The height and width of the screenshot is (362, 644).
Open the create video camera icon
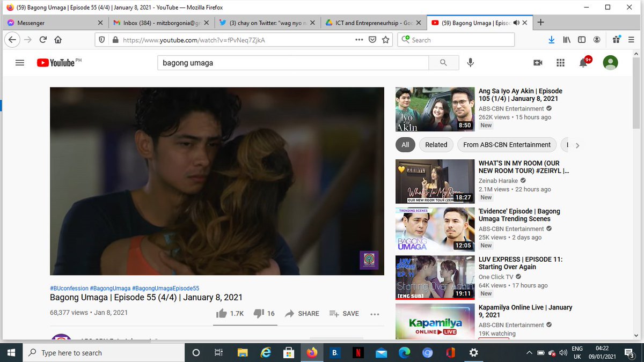tap(538, 63)
